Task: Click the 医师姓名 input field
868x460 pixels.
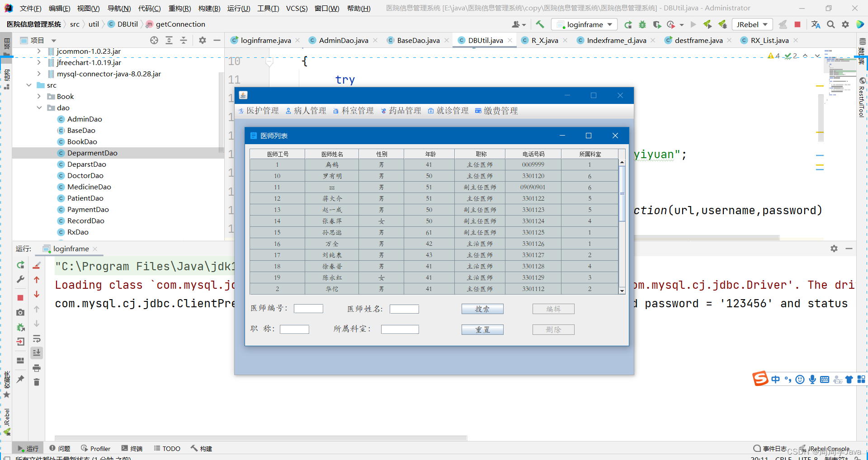Action: tap(404, 309)
